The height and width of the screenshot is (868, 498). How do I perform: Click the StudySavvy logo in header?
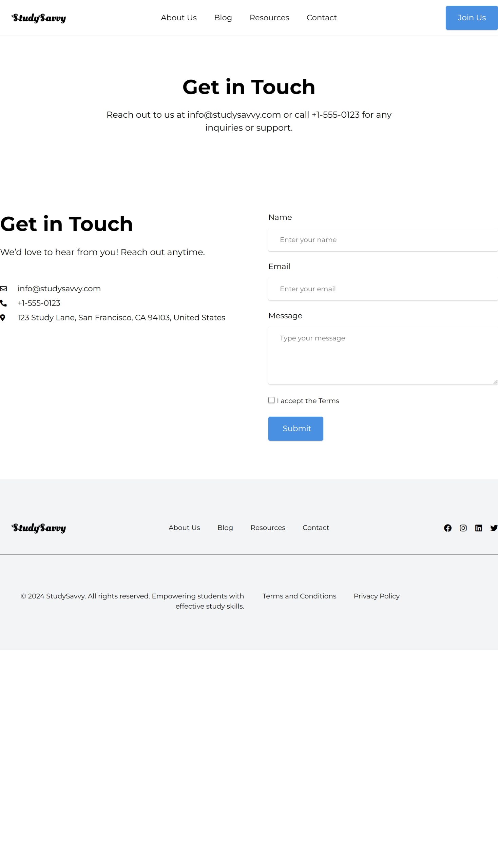[39, 18]
